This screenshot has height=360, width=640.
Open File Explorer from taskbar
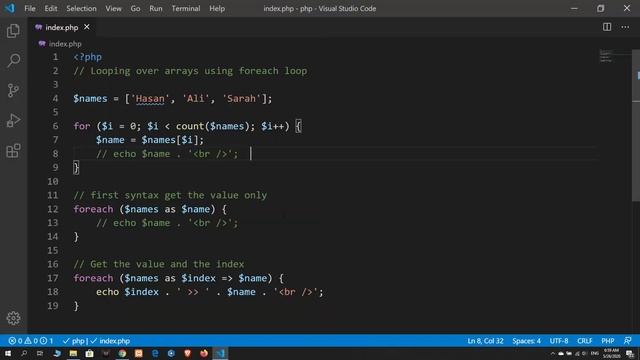[x=73, y=353]
